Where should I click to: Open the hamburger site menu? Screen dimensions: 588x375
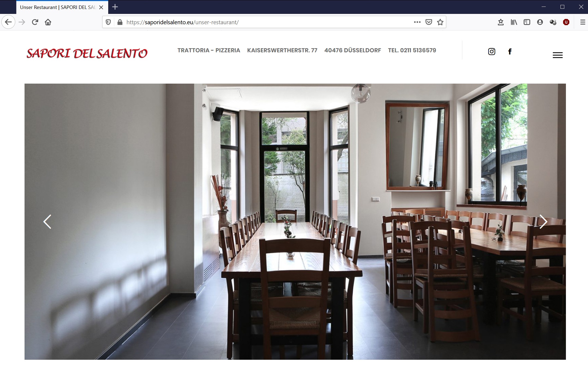pyautogui.click(x=557, y=55)
